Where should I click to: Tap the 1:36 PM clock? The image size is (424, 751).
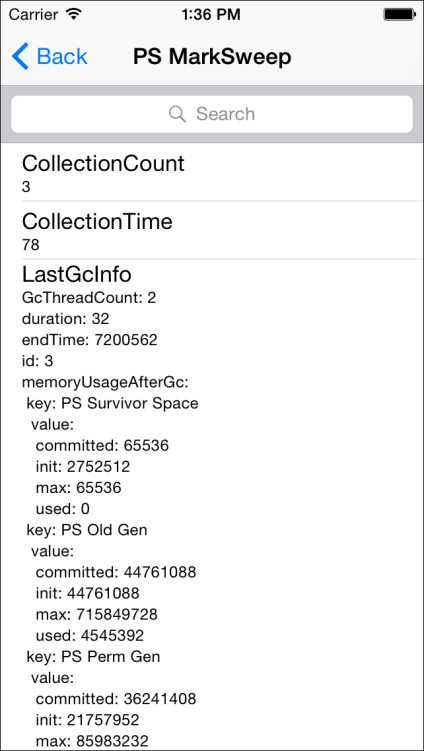pyautogui.click(x=211, y=15)
